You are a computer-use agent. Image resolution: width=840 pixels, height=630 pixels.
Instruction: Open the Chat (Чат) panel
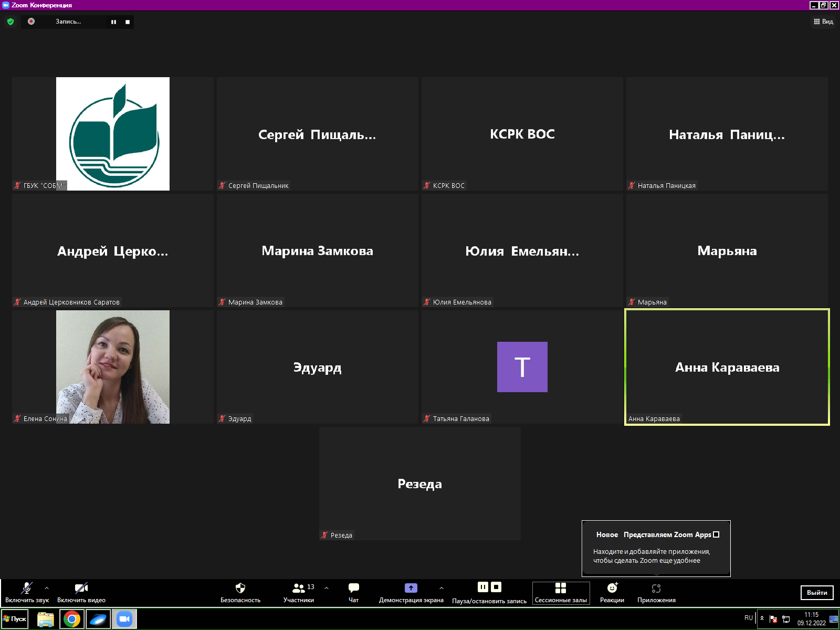(354, 588)
